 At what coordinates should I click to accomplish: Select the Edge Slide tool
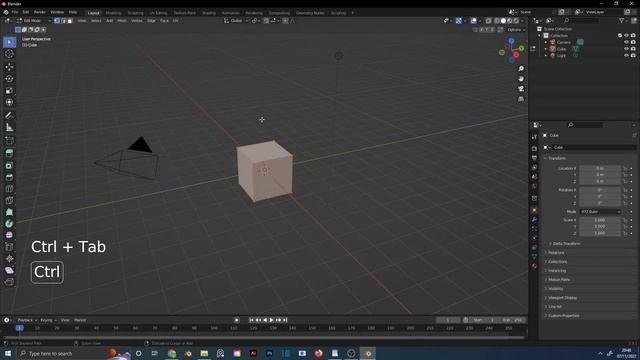coord(9,247)
